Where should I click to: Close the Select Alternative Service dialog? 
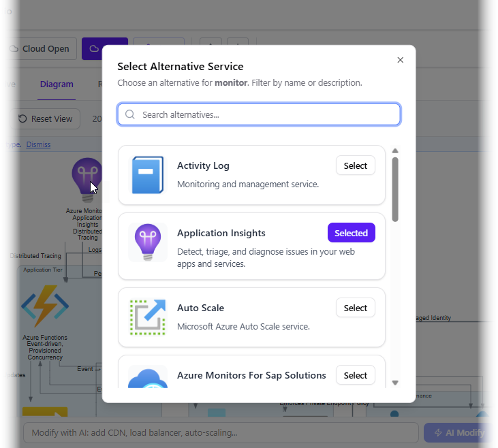point(401,60)
